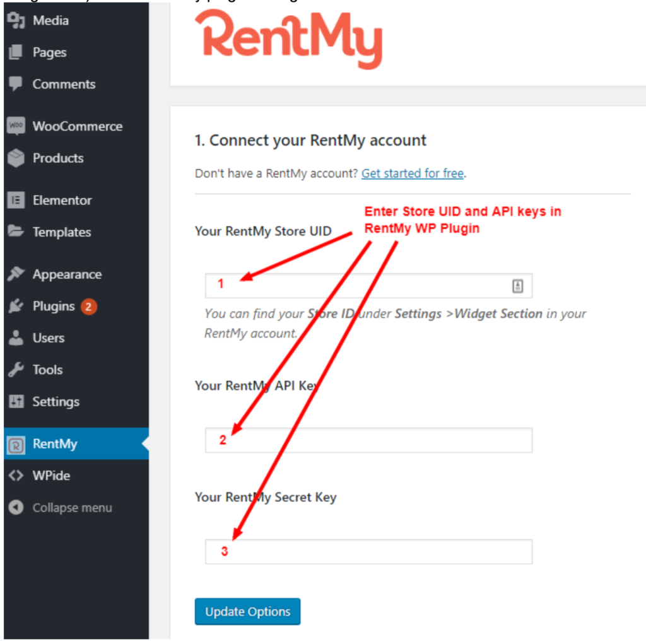
Task: Click the Users person icon
Action: click(16, 338)
